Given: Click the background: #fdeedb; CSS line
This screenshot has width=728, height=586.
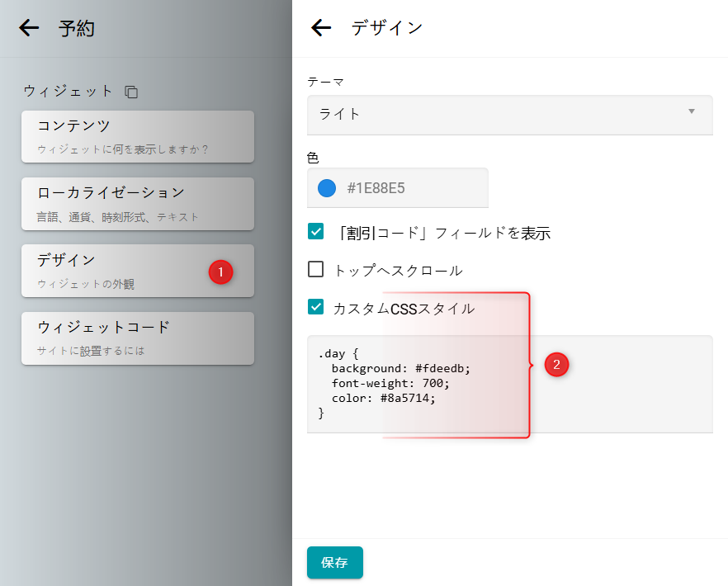Looking at the screenshot, I should (x=400, y=369).
